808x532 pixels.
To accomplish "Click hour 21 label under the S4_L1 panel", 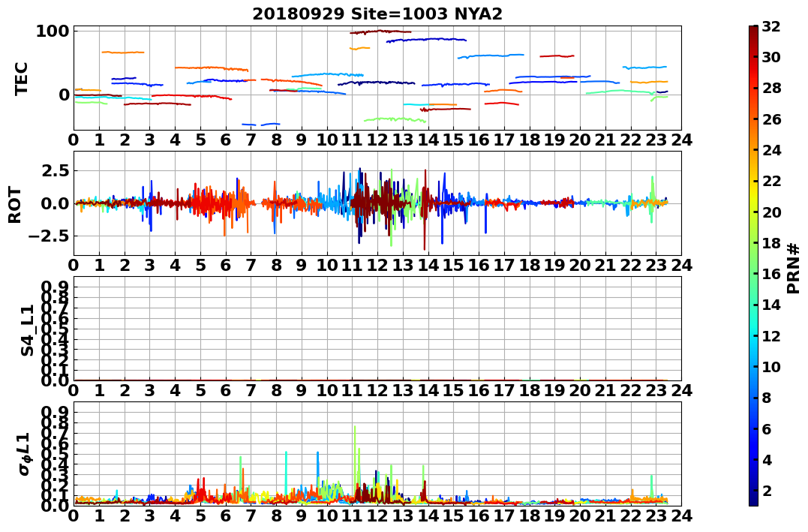I will tap(605, 390).
